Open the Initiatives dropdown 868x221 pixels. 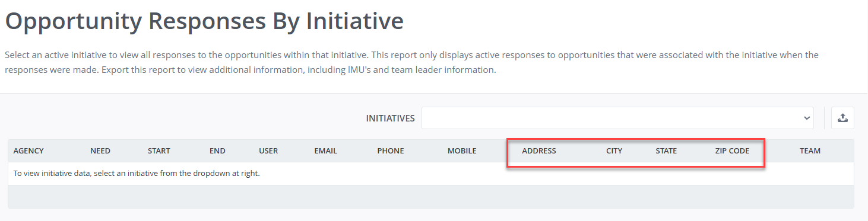point(617,118)
